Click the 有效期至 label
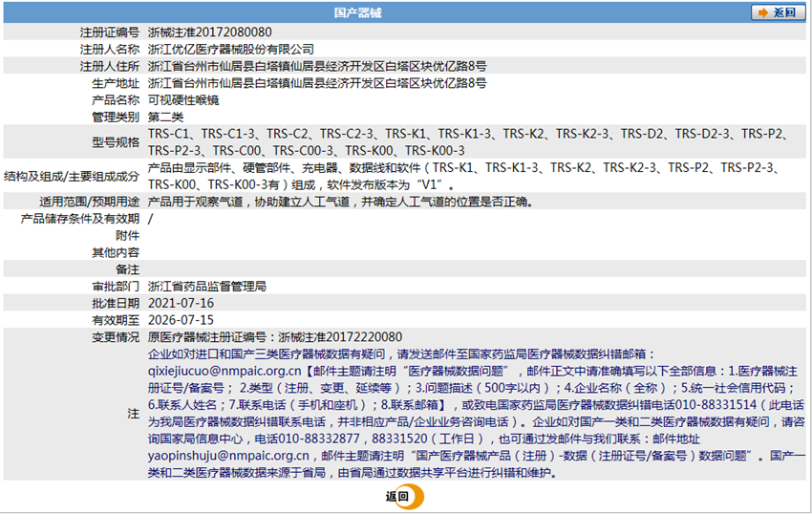 point(116,320)
